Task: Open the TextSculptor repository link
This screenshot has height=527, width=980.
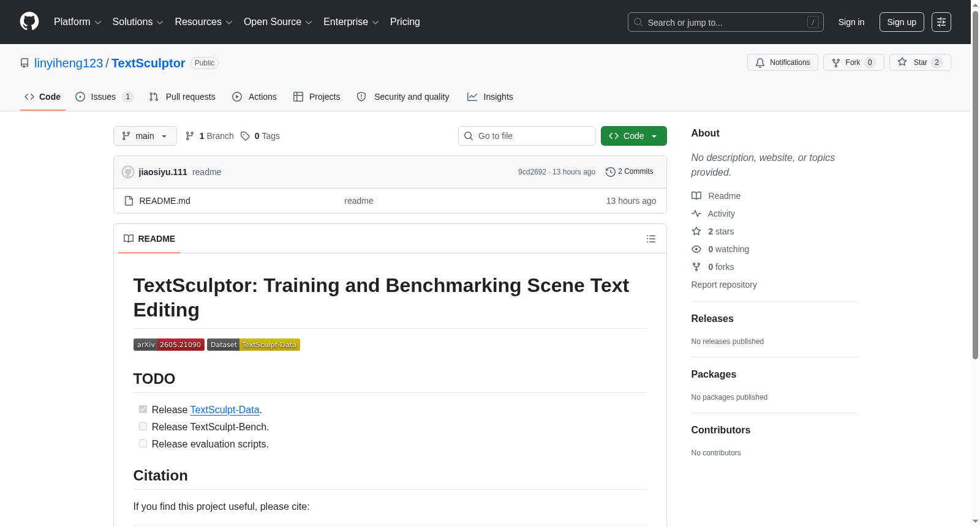Action: 148,63
